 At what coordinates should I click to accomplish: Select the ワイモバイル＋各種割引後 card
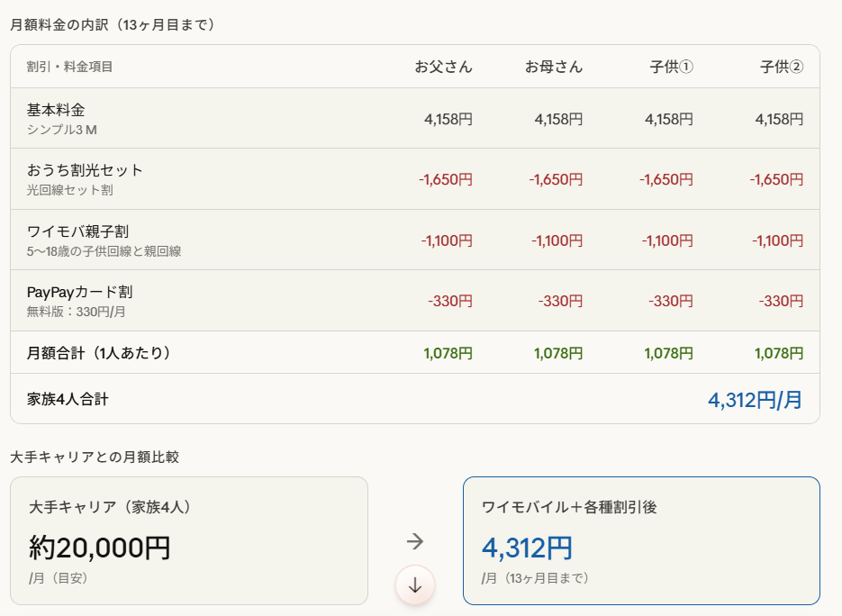pos(641,540)
